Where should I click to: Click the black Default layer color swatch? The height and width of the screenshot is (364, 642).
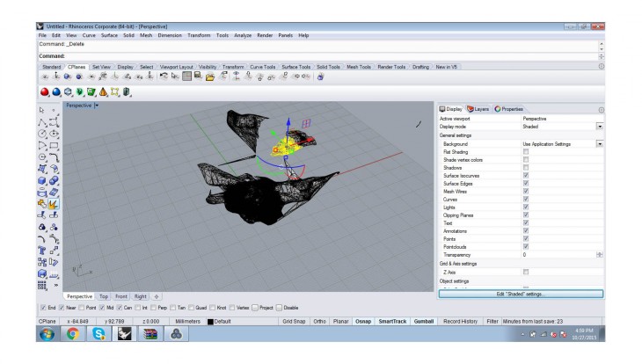coord(210,322)
